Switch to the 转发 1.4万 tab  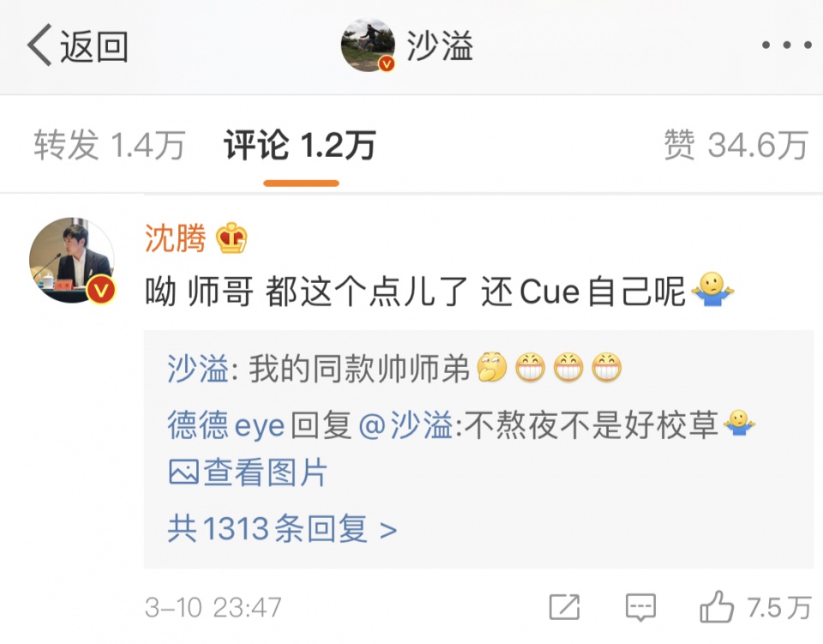(109, 145)
